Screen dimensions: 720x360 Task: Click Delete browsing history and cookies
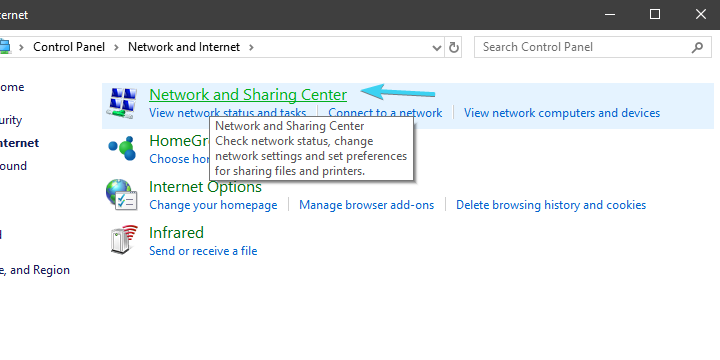(x=551, y=205)
